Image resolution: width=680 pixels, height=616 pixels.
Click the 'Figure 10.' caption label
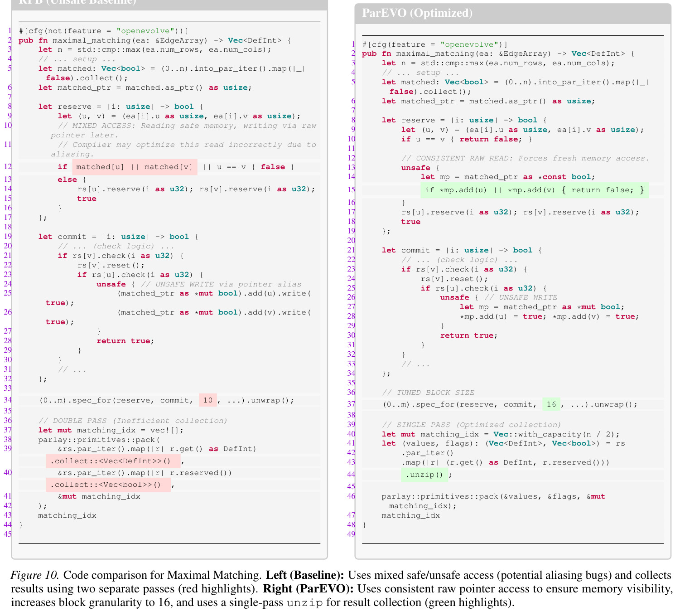pos(35,575)
